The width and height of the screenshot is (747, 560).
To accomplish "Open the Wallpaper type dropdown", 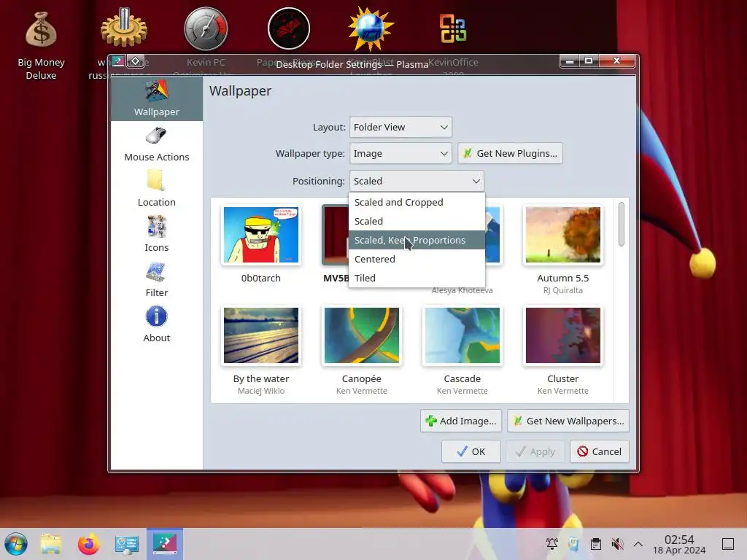I will pos(400,153).
